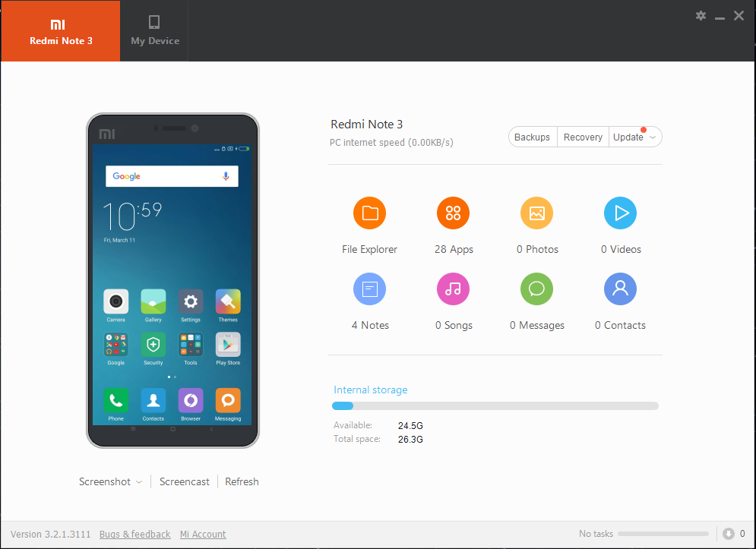Expand the Update dropdown arrow
The image size is (756, 549).
pyautogui.click(x=651, y=137)
